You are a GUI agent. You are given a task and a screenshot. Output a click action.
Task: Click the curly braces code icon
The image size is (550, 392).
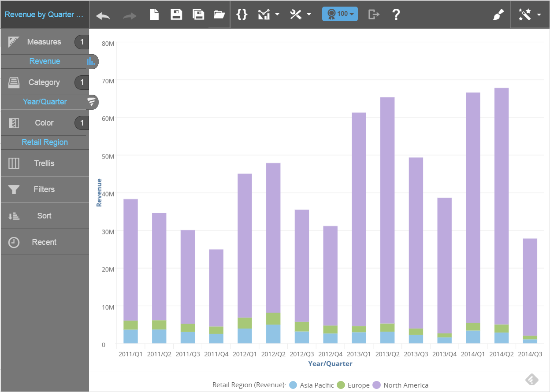tap(242, 15)
